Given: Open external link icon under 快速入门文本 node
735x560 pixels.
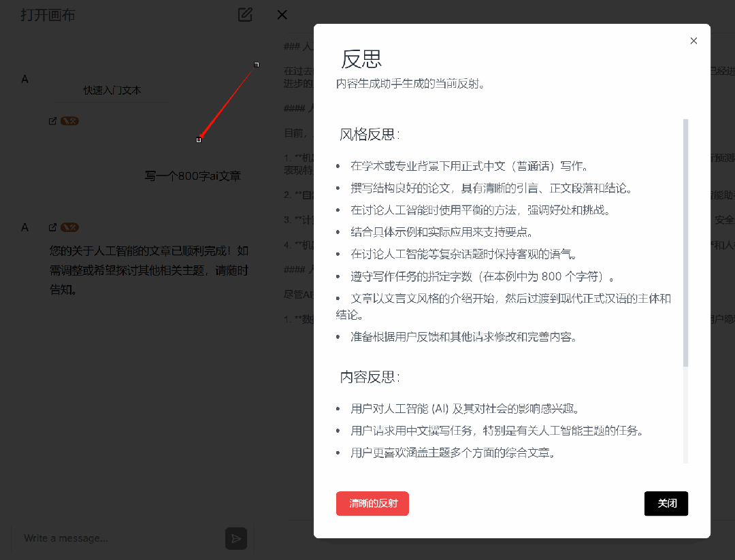Looking at the screenshot, I should pos(52,120).
